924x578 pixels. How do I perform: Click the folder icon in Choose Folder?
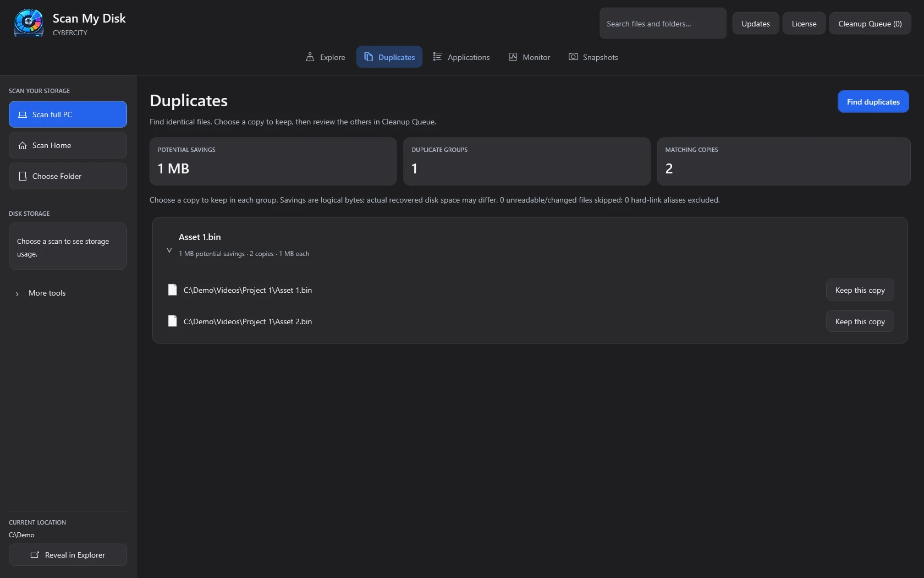coord(23,176)
